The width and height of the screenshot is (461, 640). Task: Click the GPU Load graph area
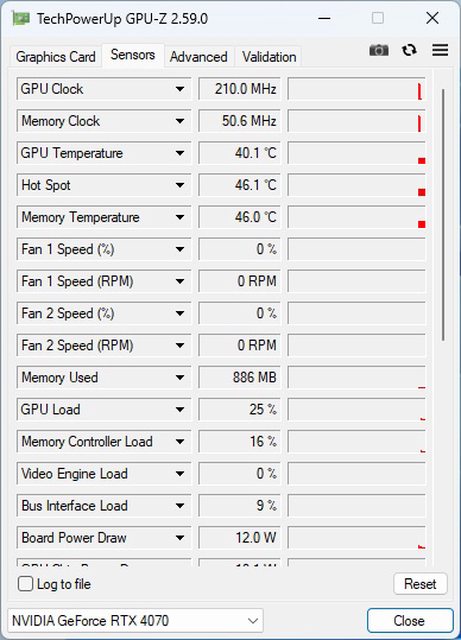pyautogui.click(x=356, y=409)
